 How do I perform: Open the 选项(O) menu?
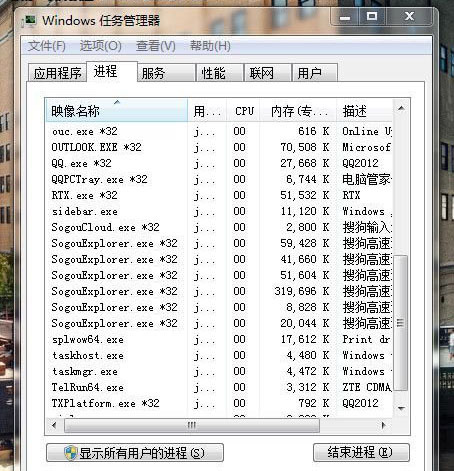tap(100, 46)
